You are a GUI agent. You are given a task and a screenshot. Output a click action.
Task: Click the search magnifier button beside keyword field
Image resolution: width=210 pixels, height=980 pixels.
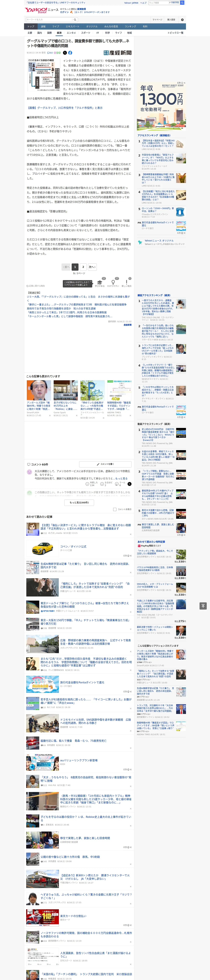point(75,20)
